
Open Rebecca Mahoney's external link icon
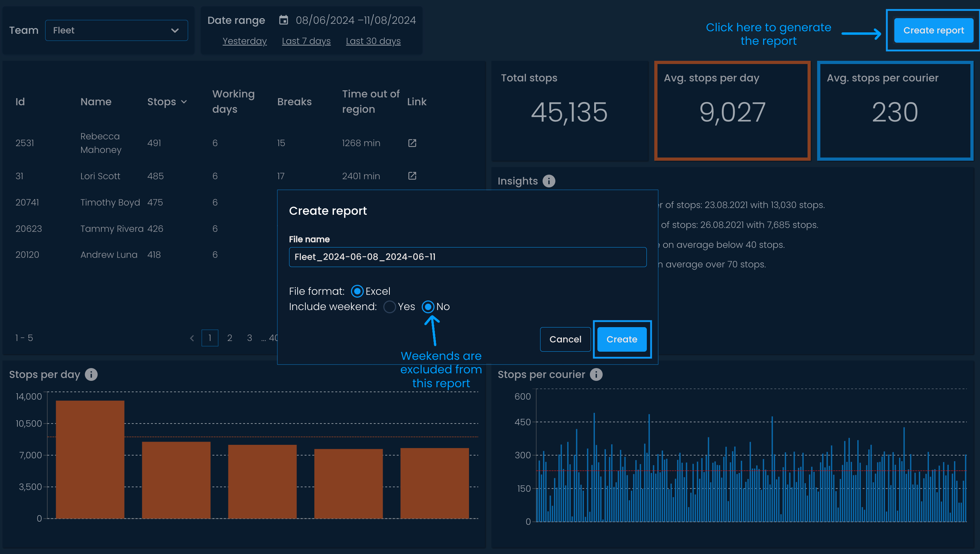(x=412, y=143)
